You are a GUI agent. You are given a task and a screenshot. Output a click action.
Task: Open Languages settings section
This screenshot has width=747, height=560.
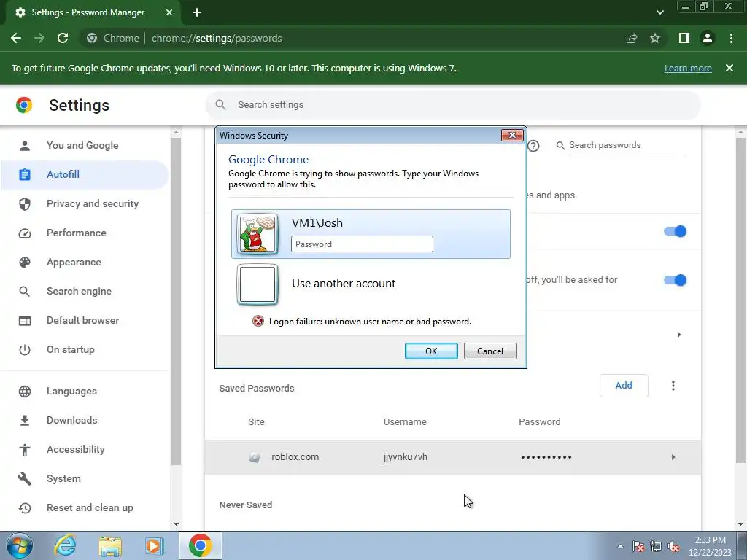pyautogui.click(x=71, y=391)
